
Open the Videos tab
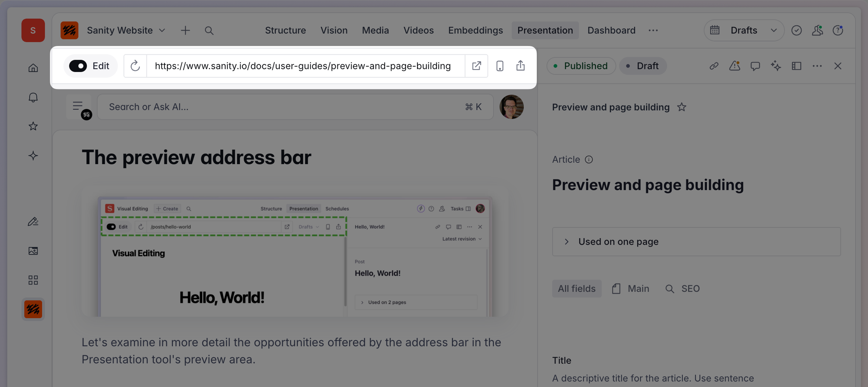pyautogui.click(x=418, y=30)
